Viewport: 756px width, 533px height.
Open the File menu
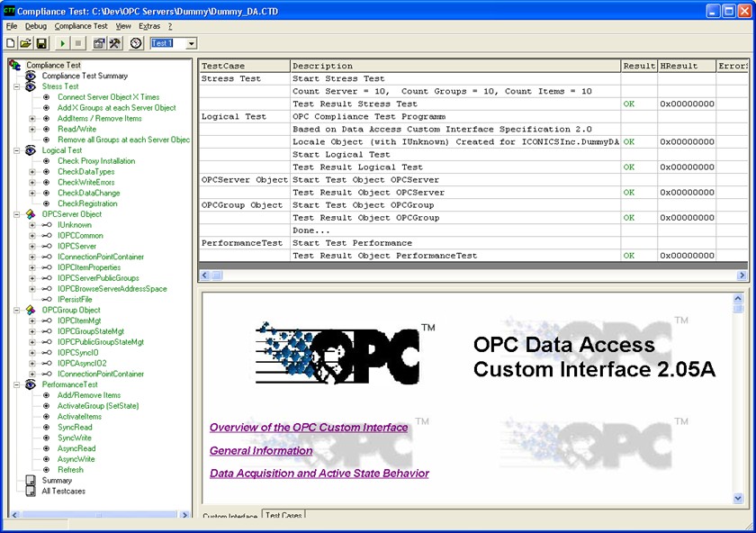[12, 26]
